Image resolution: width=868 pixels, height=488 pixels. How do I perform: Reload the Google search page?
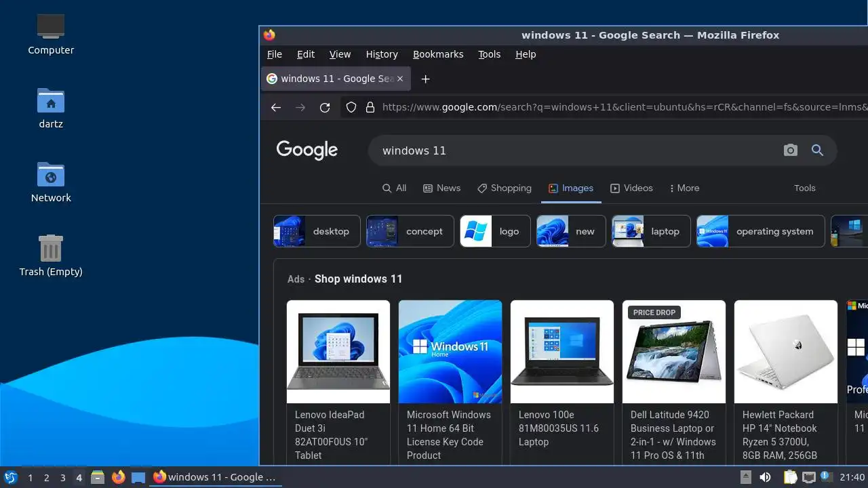325,107
